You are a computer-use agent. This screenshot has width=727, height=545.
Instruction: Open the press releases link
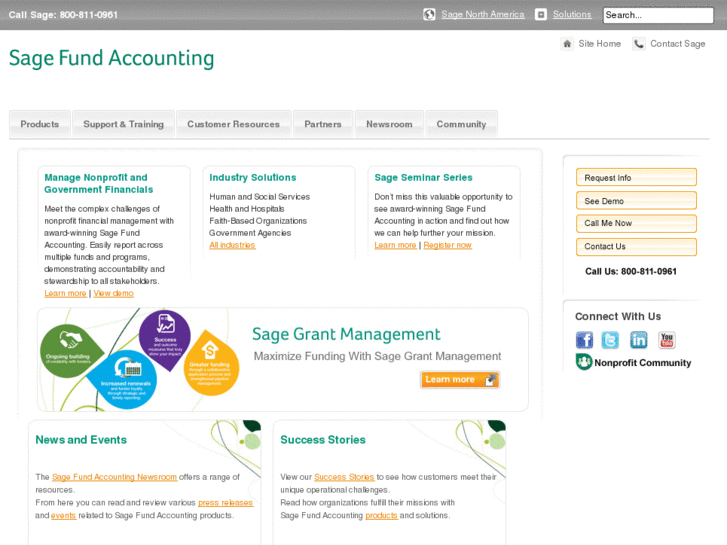(x=226, y=502)
